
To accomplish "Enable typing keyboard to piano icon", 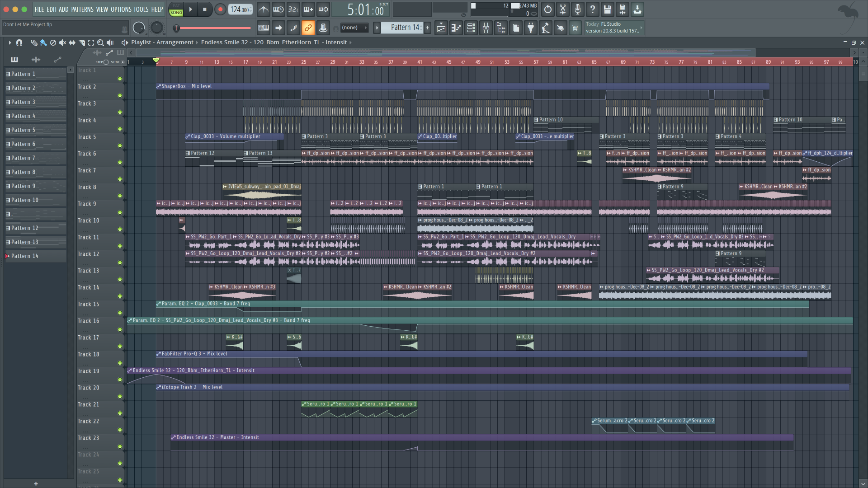I will click(264, 28).
